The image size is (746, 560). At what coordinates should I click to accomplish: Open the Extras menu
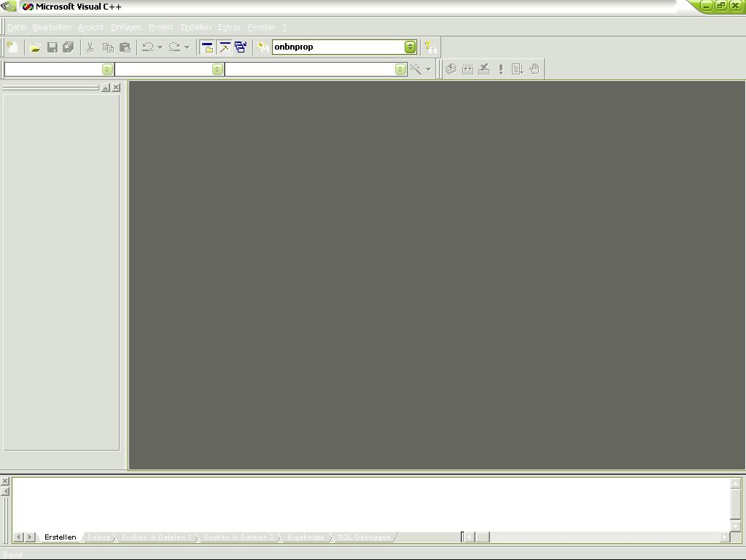coord(229,27)
